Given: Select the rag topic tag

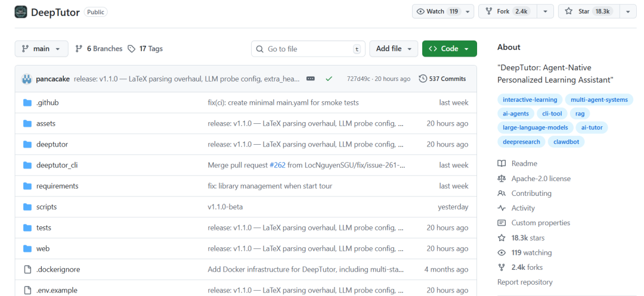Looking at the screenshot, I should point(580,114).
